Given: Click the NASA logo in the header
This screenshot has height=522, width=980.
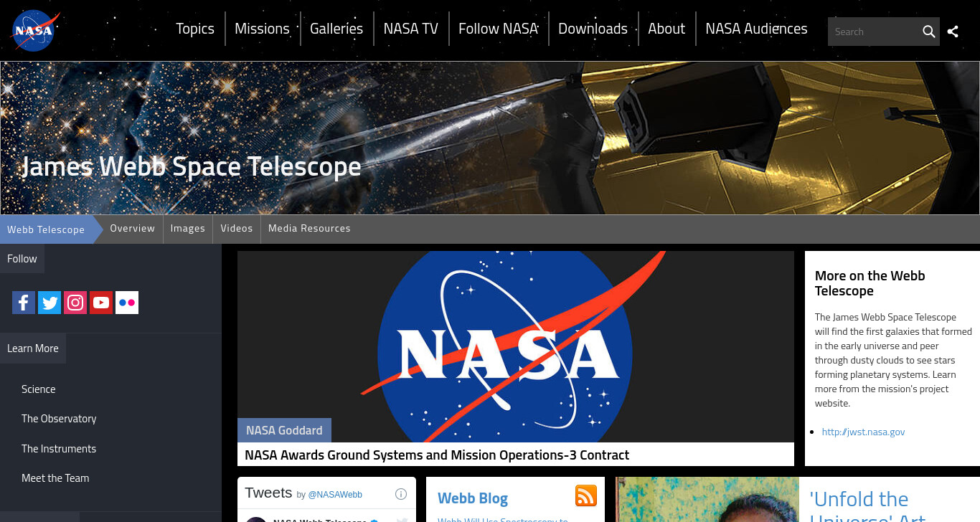Looking at the screenshot, I should [34, 31].
